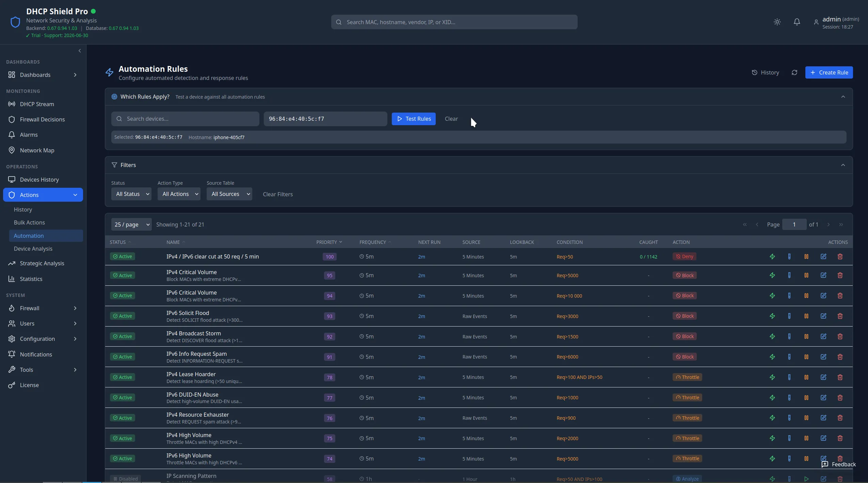The height and width of the screenshot is (483, 868).
Task: Run the IPv4 Broadcast Storm rule (bolt icon)
Action: (772, 336)
